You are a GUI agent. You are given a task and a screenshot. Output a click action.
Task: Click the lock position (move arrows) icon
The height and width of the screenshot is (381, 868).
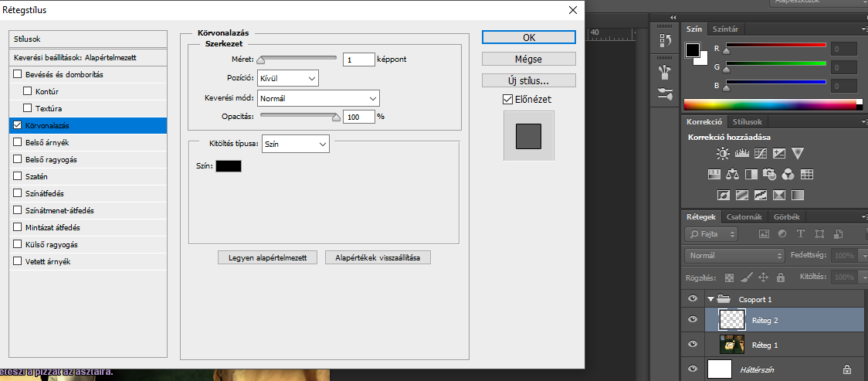[x=763, y=277]
